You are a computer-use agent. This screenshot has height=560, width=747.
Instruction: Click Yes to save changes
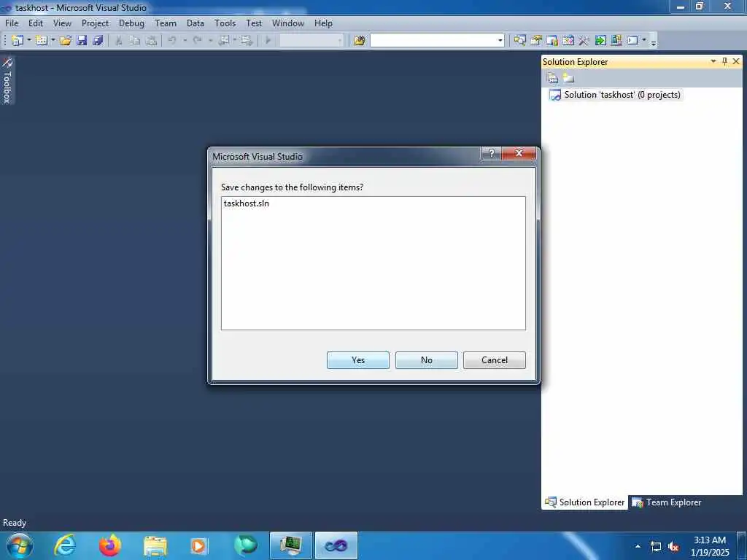click(x=357, y=360)
